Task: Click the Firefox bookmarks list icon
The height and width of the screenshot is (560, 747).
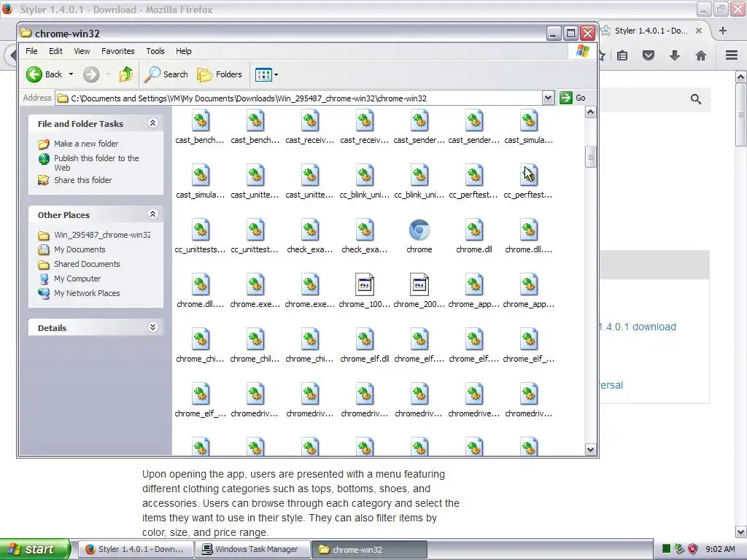Action: pos(622,55)
